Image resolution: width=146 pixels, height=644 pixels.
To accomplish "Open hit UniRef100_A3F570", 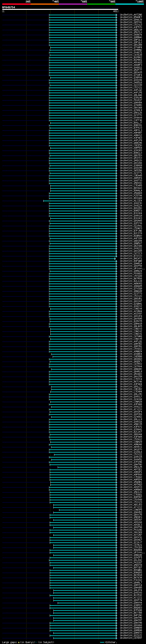I will pos(131,27).
